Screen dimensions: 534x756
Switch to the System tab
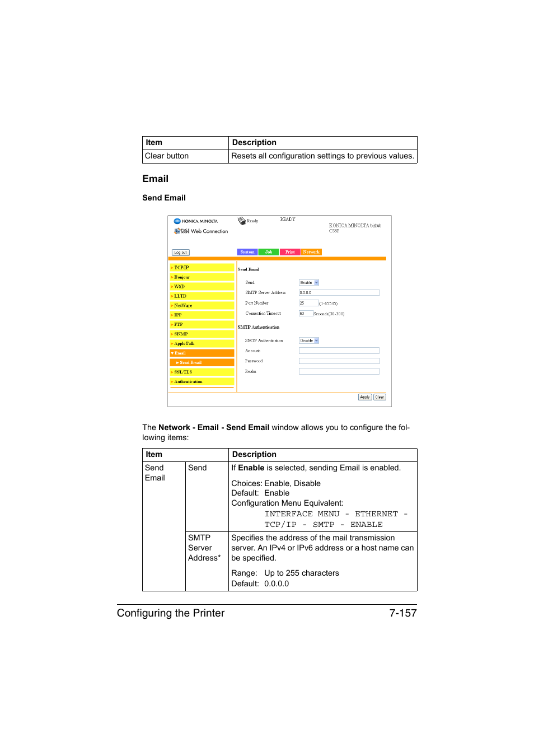(x=247, y=252)
